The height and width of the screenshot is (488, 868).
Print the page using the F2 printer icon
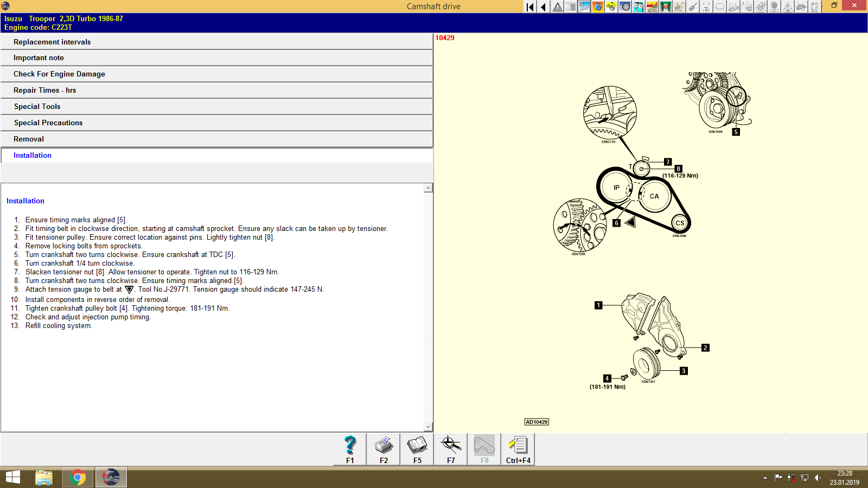(384, 446)
